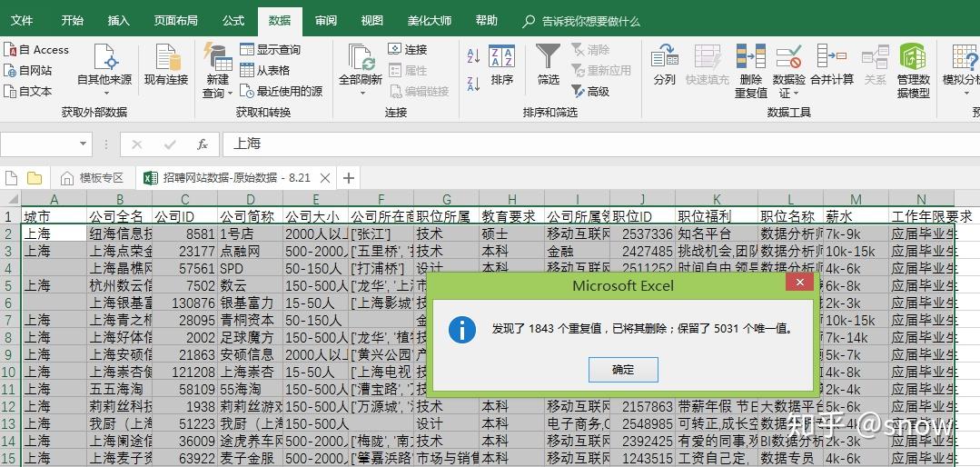Click the 公司全名 header cell
This screenshot has height=467, width=980.
(119, 216)
